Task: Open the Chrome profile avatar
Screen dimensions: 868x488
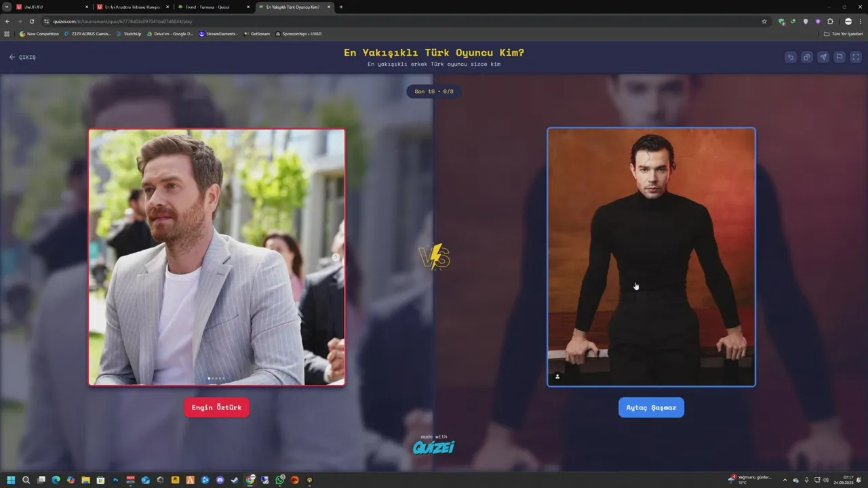Action: point(848,21)
